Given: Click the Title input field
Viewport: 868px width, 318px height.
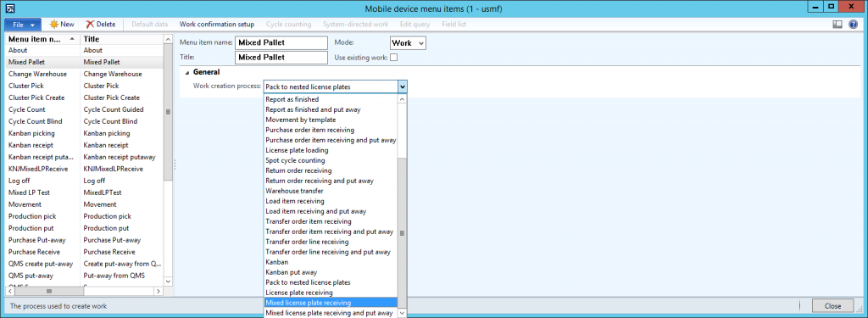Looking at the screenshot, I should pyautogui.click(x=282, y=57).
